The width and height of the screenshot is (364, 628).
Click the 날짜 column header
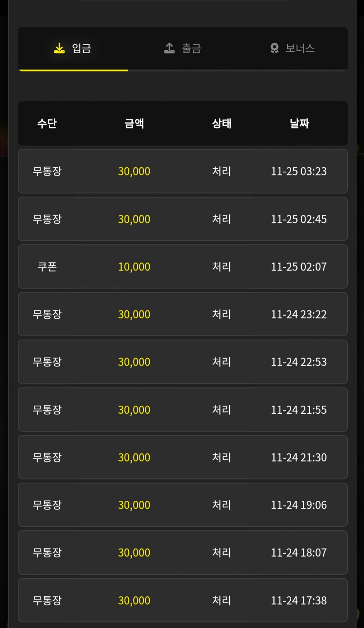tap(299, 123)
